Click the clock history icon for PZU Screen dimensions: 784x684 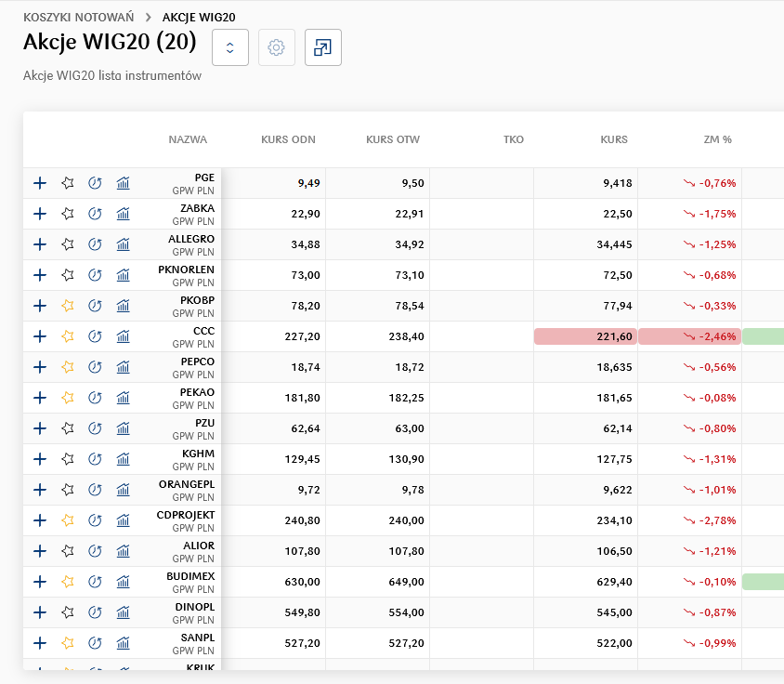point(95,428)
